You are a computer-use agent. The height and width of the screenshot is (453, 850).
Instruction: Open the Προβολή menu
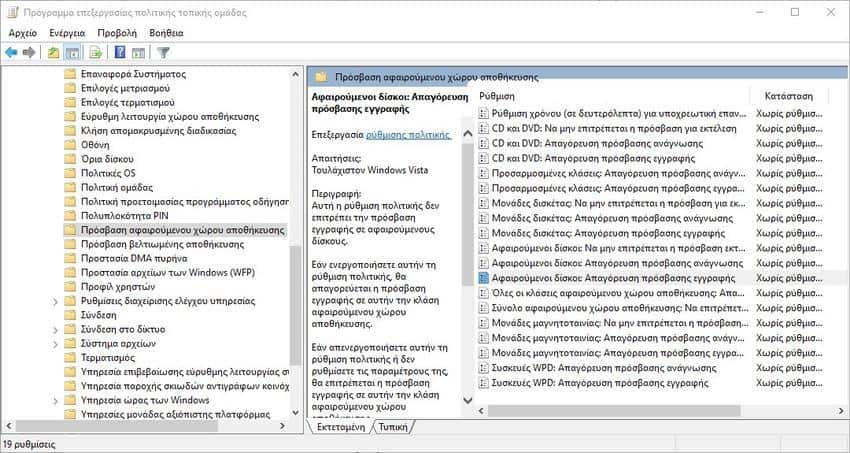116,33
